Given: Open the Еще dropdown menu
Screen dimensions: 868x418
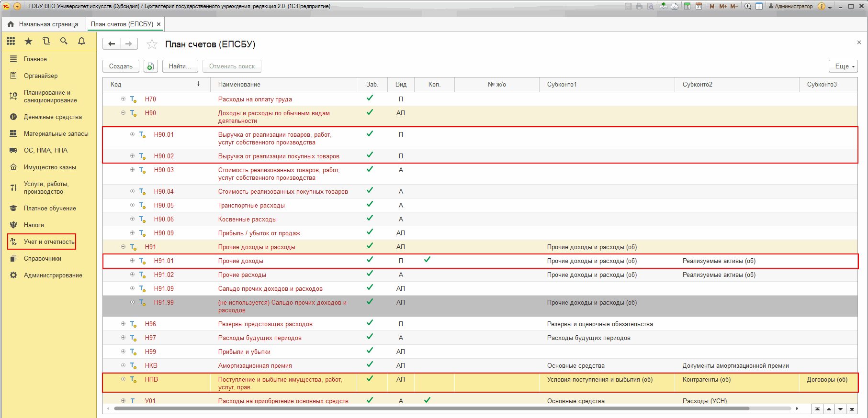Looking at the screenshot, I should click(x=843, y=66).
